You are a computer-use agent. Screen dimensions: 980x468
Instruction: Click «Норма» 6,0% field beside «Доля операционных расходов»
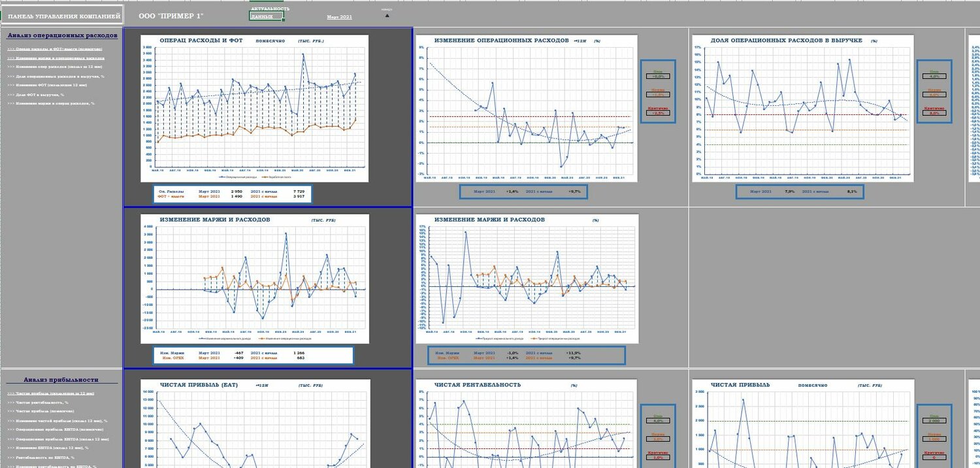(x=934, y=95)
